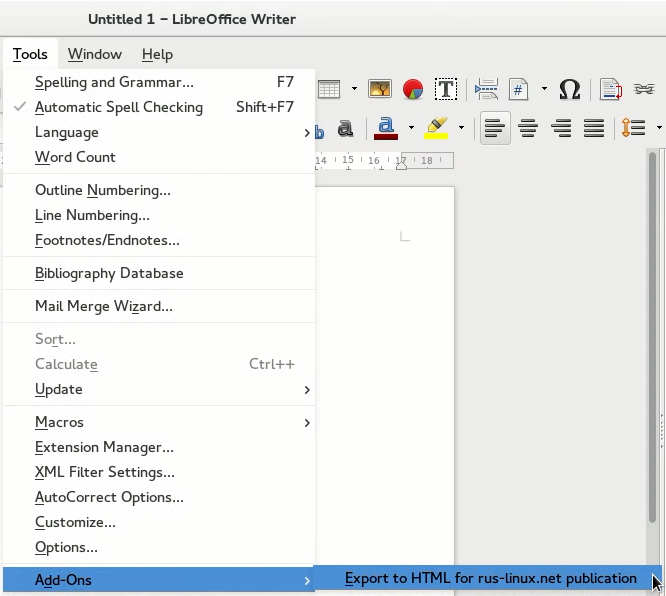Click the ruler right indent marker
Image resolution: width=666 pixels, height=596 pixels.
click(x=401, y=164)
